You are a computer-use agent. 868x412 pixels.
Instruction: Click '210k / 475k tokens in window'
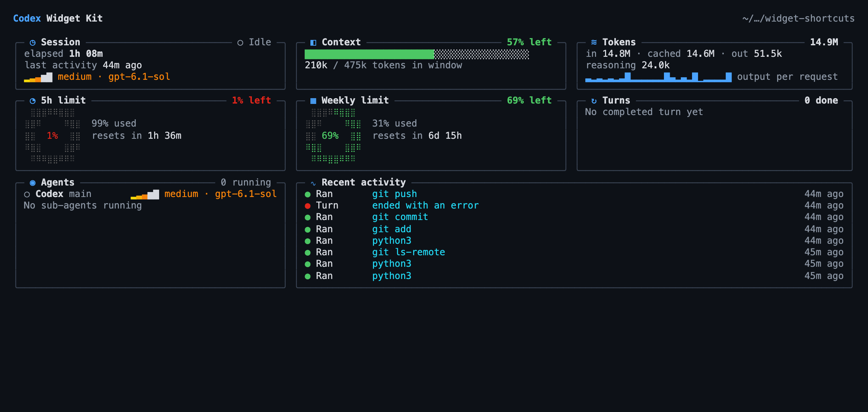click(383, 65)
